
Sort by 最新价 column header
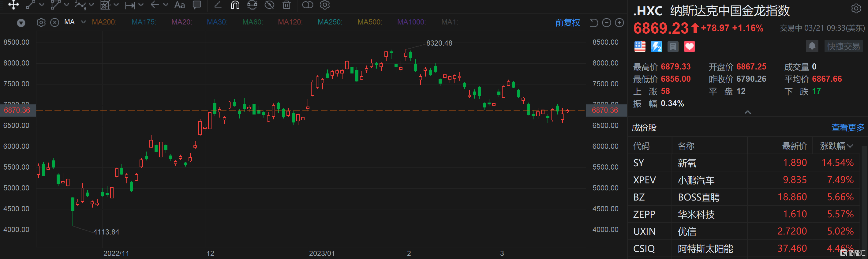[x=794, y=146]
